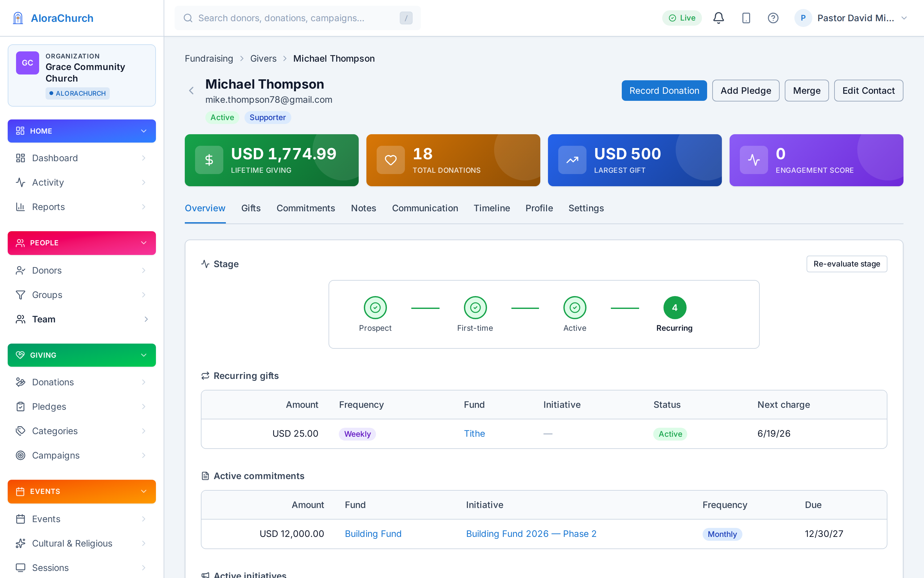View the Timeline tab
The height and width of the screenshot is (578, 924).
click(x=492, y=208)
